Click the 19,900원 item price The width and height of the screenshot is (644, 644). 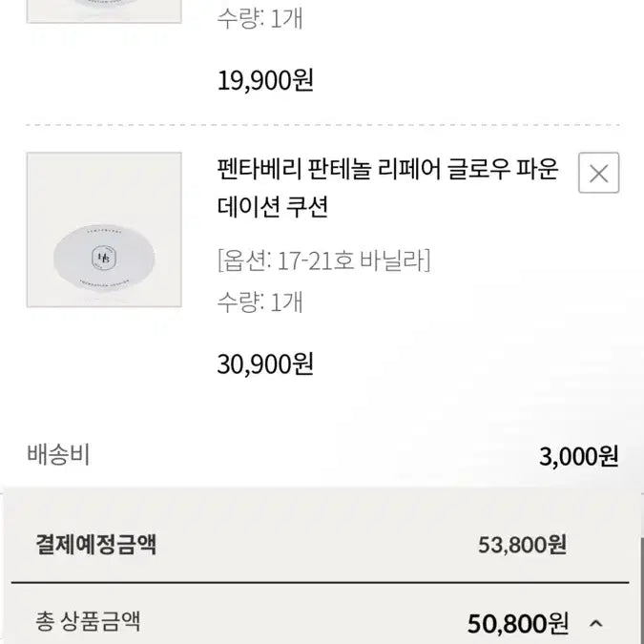point(265,81)
